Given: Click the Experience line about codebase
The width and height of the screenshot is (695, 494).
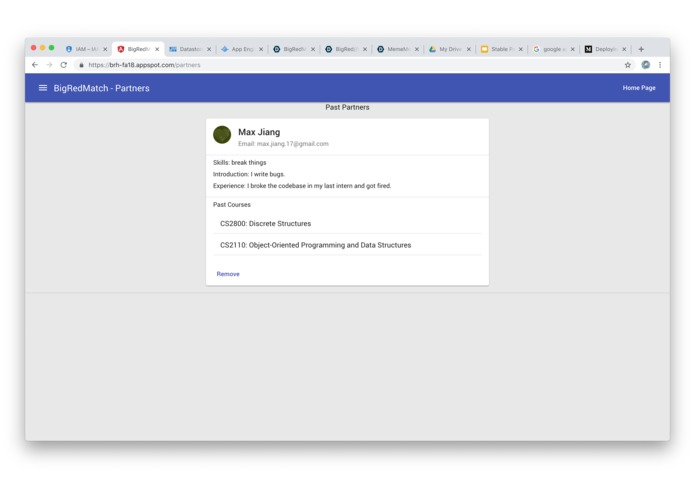Looking at the screenshot, I should click(302, 186).
